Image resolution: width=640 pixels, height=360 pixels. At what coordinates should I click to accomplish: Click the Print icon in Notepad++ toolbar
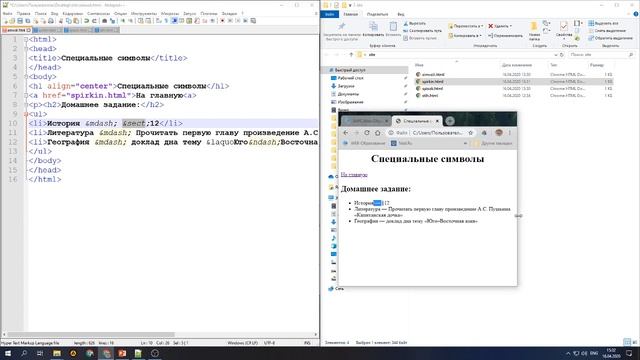point(51,20)
